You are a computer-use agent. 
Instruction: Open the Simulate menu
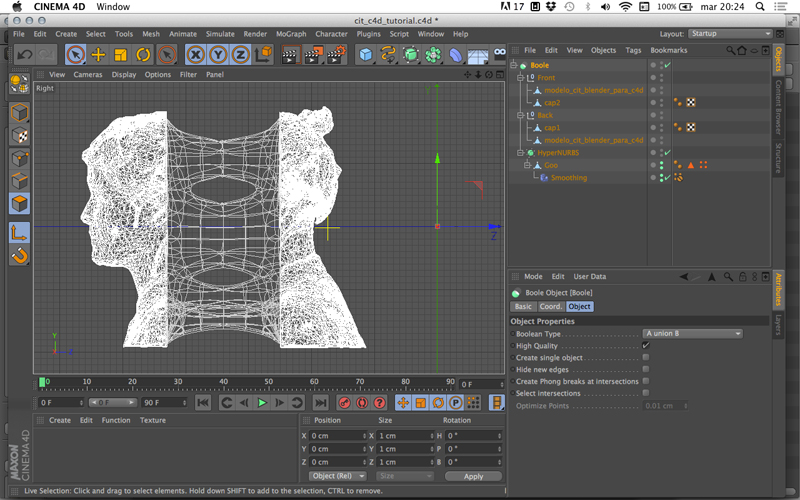point(220,34)
